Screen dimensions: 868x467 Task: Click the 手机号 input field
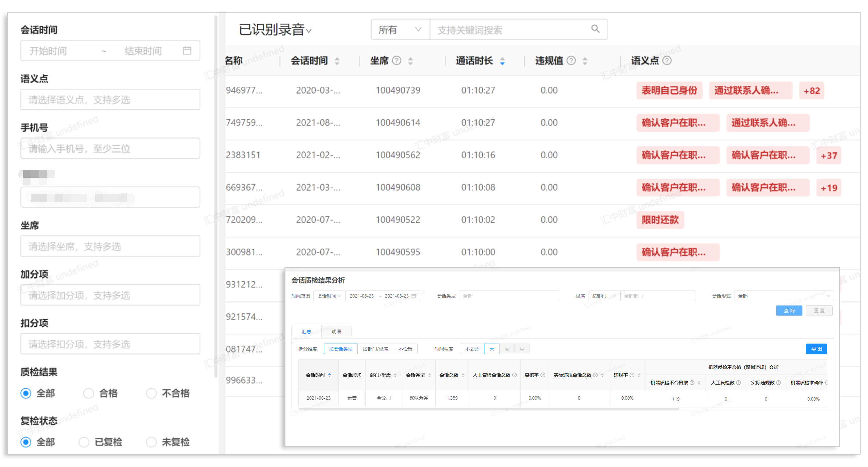110,148
